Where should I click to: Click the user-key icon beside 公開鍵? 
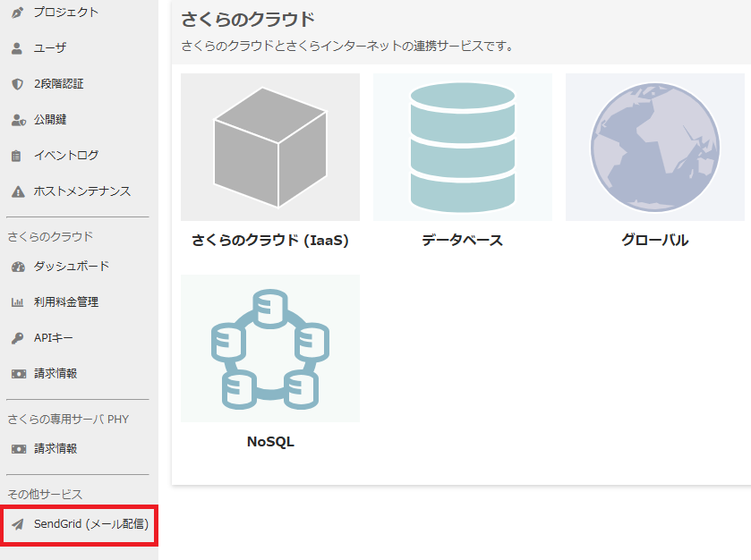click(18, 120)
